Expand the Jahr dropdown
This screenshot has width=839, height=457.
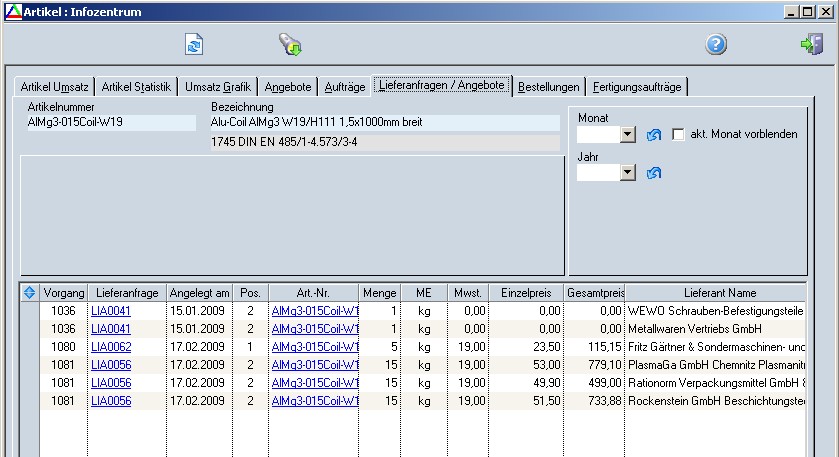[x=628, y=173]
